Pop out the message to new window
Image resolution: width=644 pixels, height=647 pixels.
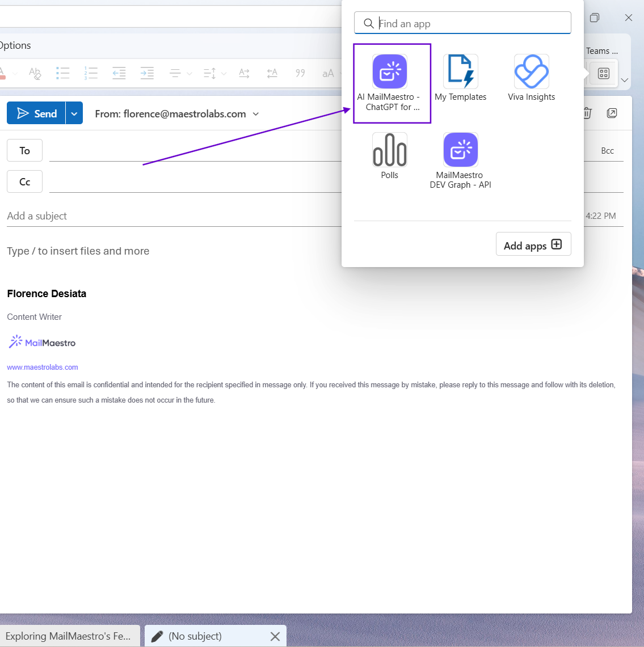[612, 113]
